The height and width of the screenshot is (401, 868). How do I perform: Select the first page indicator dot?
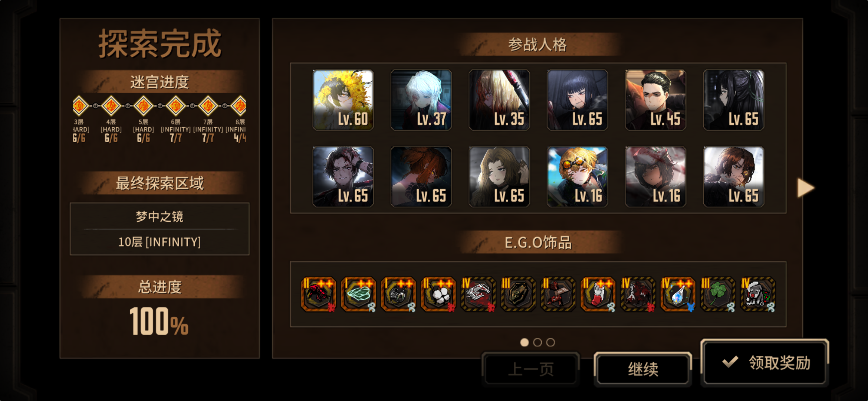click(x=525, y=342)
